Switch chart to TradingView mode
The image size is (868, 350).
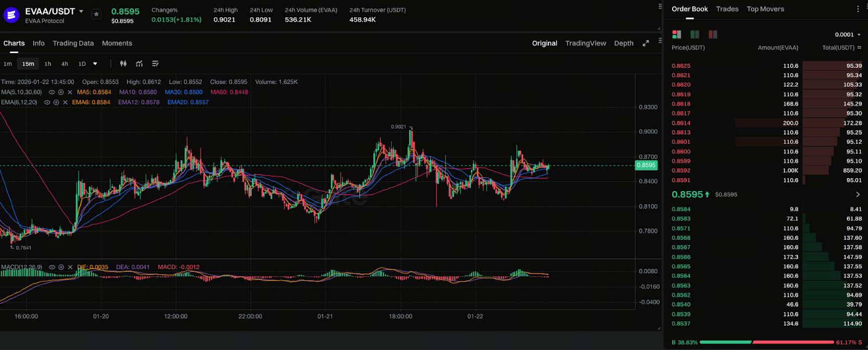click(585, 43)
